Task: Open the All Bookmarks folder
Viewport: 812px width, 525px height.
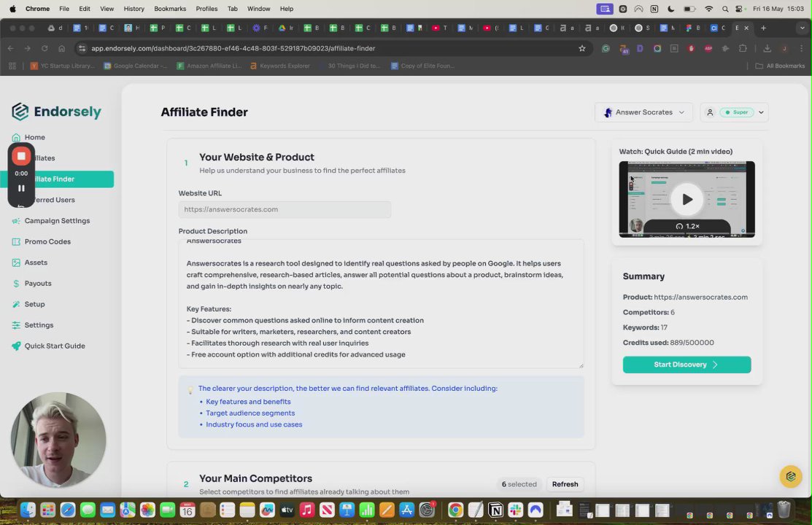Action: (x=781, y=66)
